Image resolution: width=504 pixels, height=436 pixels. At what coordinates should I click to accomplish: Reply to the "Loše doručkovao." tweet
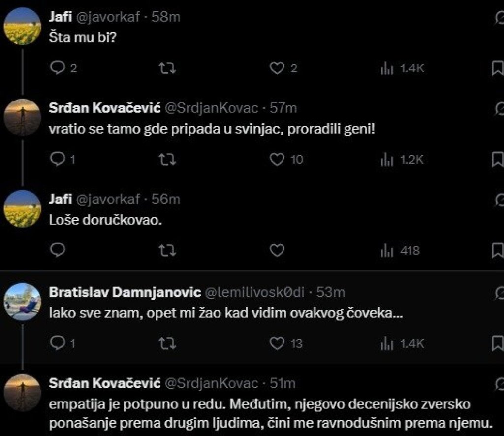58,250
